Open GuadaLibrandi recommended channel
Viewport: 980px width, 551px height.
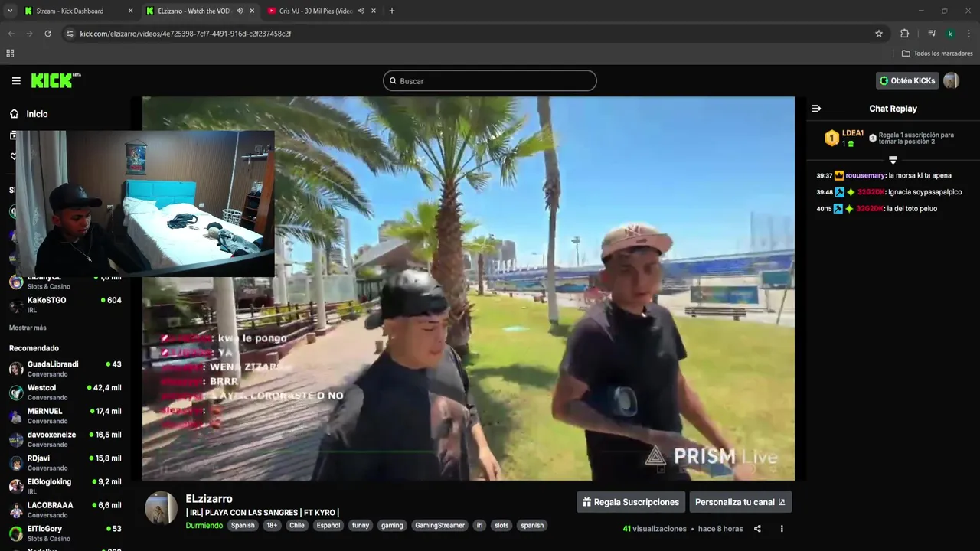(x=65, y=369)
